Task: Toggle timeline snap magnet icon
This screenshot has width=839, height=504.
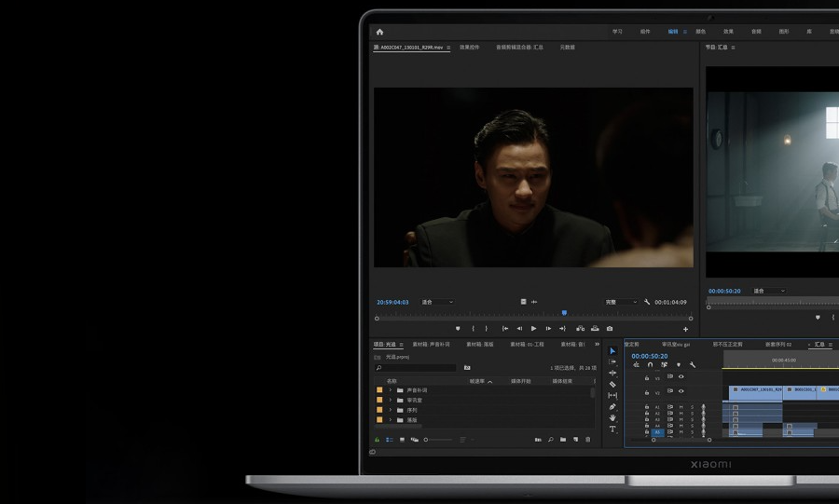Action: 650,364
